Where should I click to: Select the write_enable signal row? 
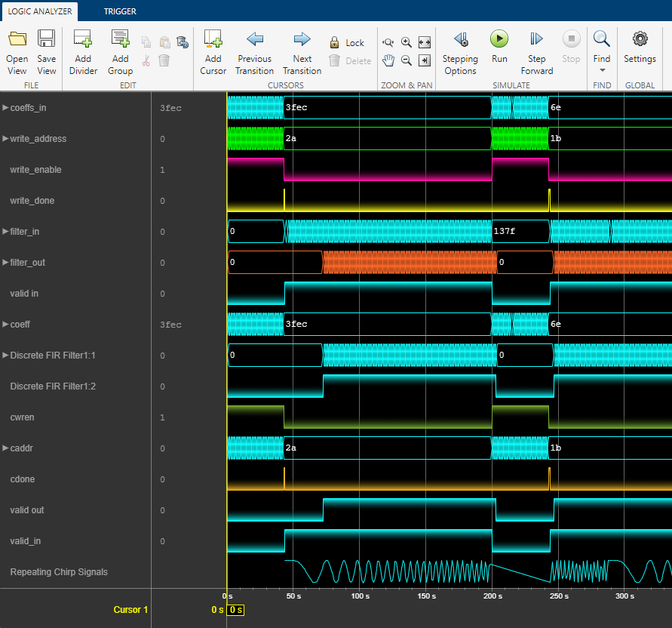pos(35,170)
